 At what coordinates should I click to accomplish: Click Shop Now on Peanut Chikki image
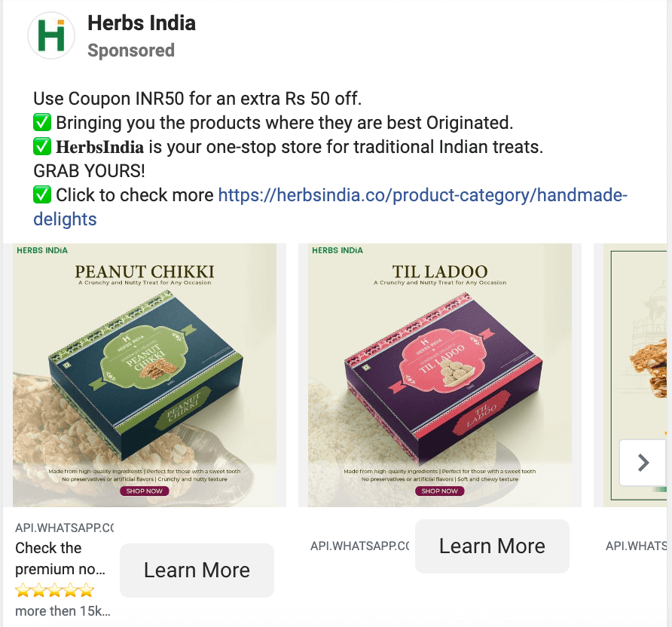[145, 491]
